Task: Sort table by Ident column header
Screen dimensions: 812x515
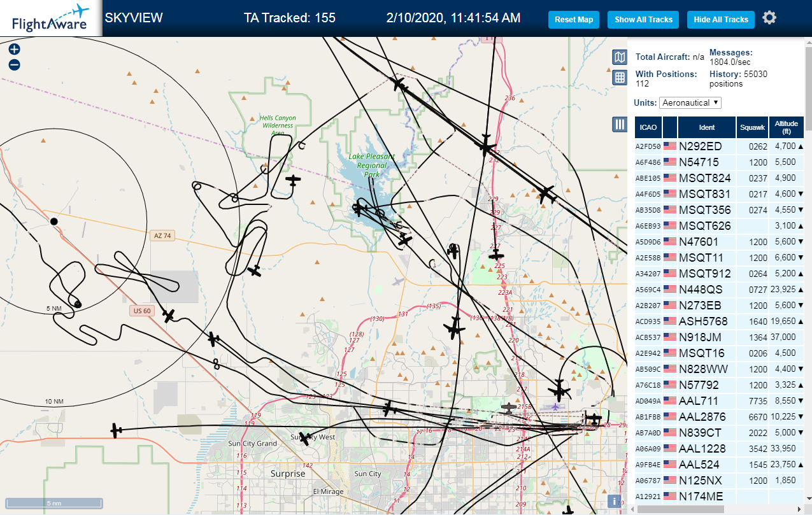Action: click(x=707, y=127)
